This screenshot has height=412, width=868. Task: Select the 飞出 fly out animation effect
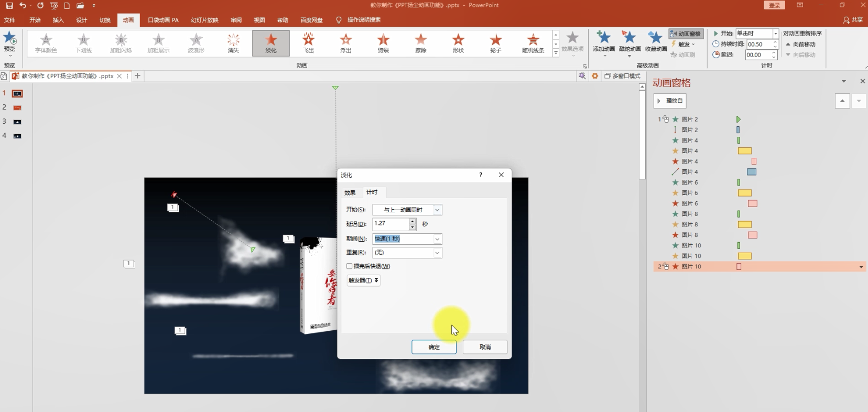click(x=308, y=43)
